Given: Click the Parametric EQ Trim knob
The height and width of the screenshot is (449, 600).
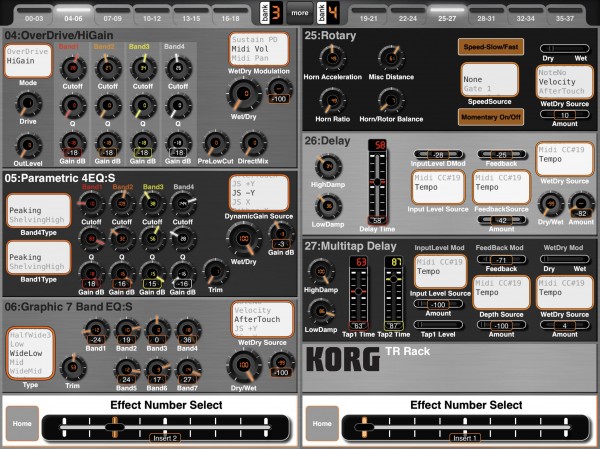Looking at the screenshot, I should pos(215,271).
